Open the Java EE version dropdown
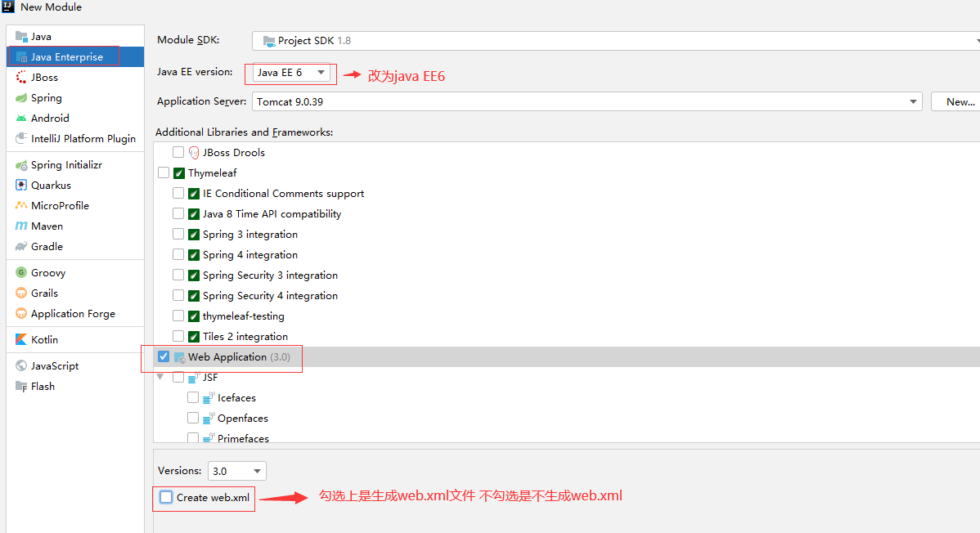This screenshot has width=980, height=533. point(290,73)
